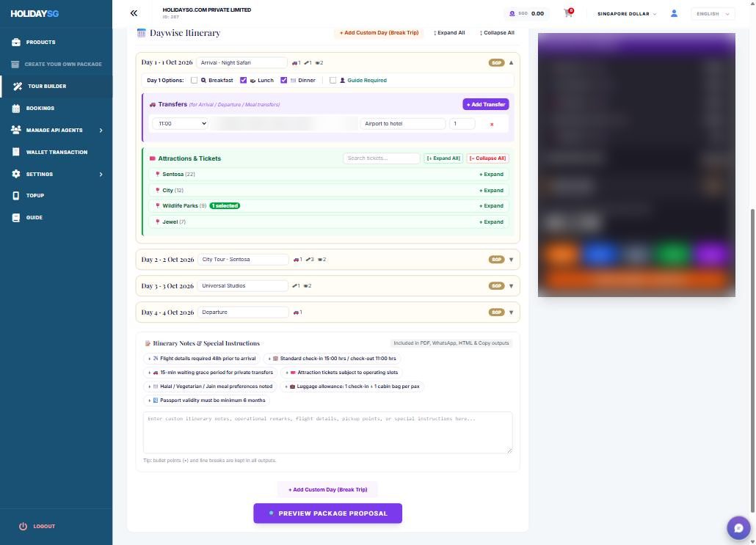This screenshot has width=756, height=545.
Task: Click the Search tickets field
Action: (382, 158)
